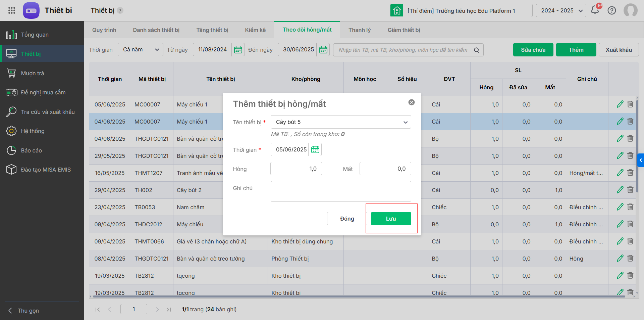Switch to the Kiểm kê tab
Viewport: 644px width, 320px height.
[x=255, y=30]
